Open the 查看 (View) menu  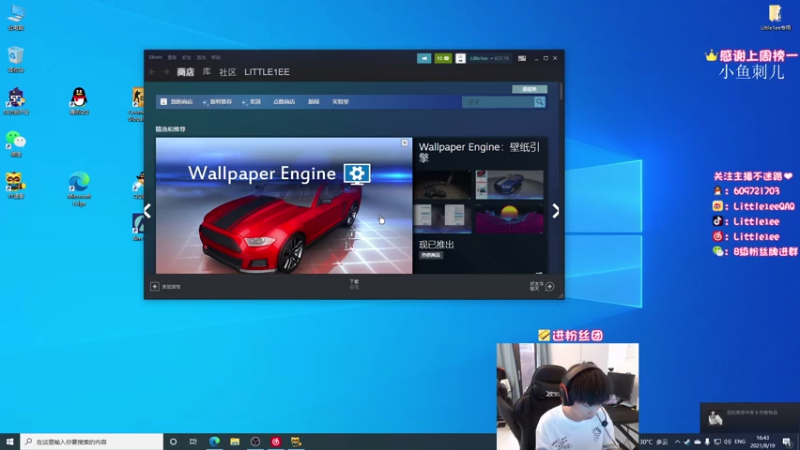pos(172,58)
